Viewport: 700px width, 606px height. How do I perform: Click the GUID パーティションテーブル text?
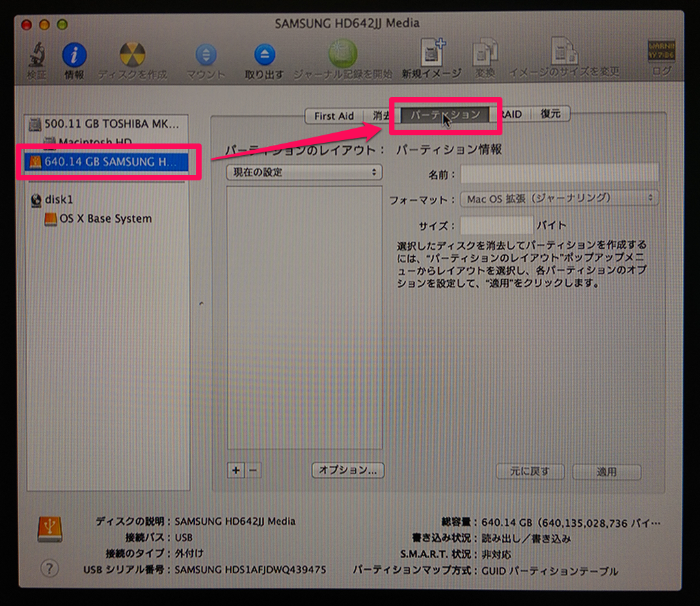(550, 571)
